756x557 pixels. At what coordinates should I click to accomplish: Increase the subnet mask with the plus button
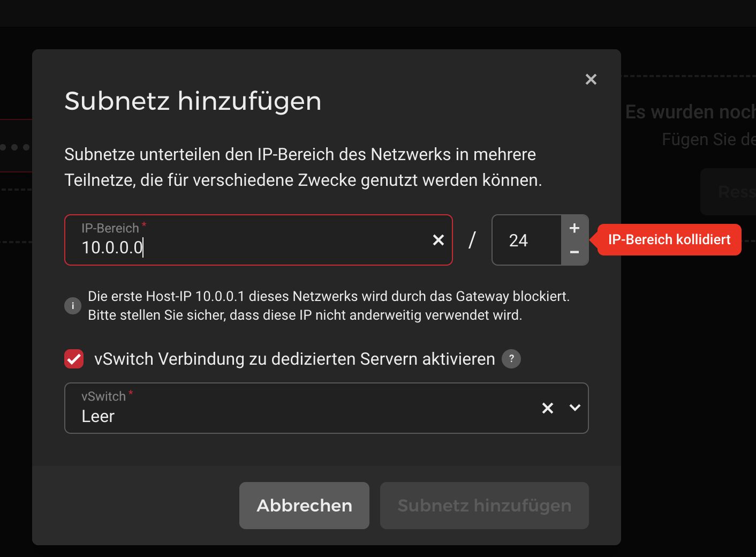point(574,228)
